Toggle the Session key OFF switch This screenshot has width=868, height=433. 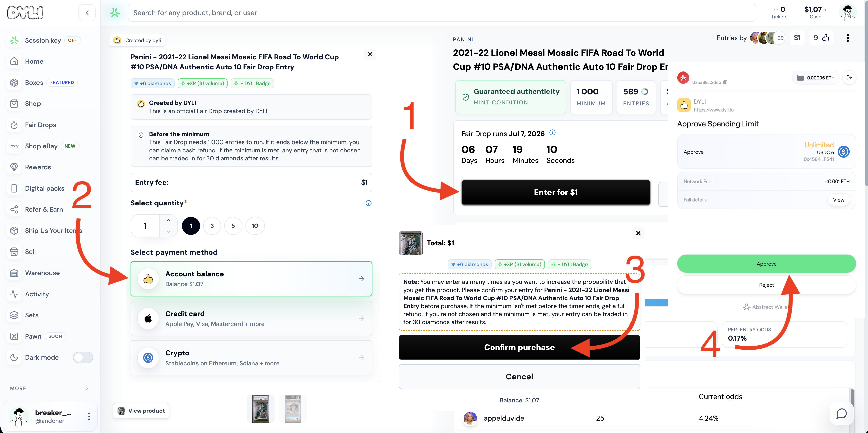(x=72, y=40)
